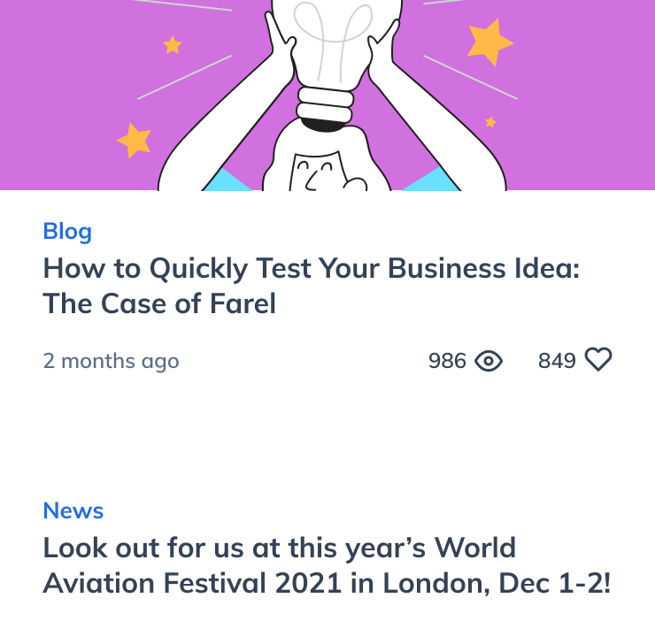Image resolution: width=655 pixels, height=644 pixels.
Task: Click the tiny star at the right side
Action: (490, 122)
